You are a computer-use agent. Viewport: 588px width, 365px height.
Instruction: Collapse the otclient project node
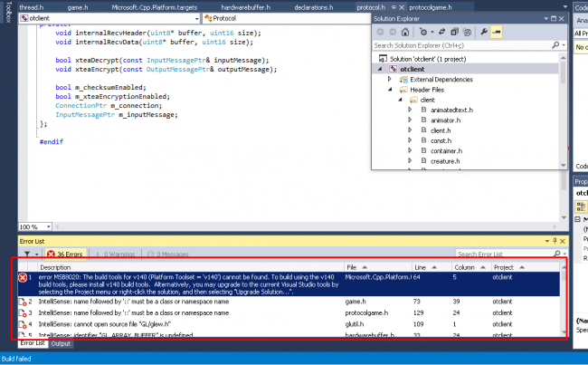(380, 69)
